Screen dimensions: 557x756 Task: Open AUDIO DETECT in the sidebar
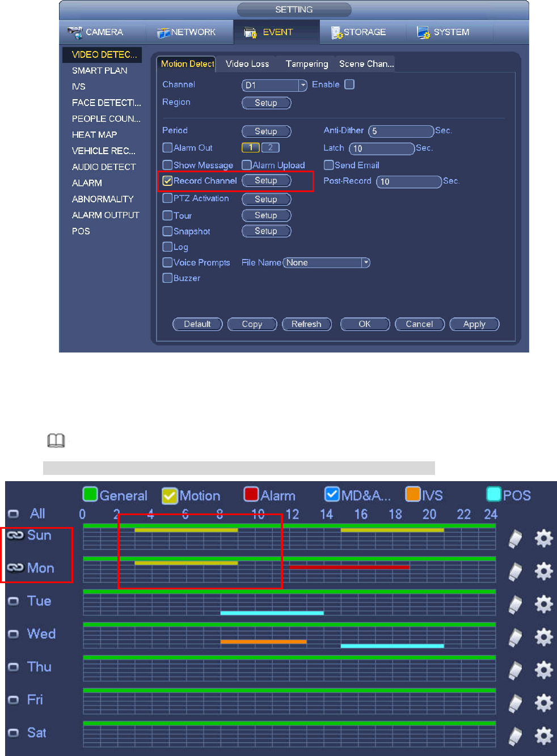tap(104, 167)
